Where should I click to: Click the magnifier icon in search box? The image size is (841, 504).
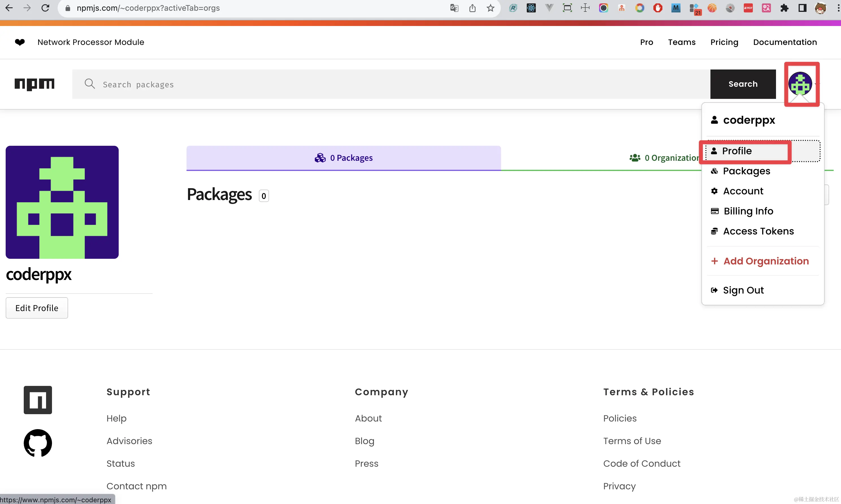(x=90, y=84)
